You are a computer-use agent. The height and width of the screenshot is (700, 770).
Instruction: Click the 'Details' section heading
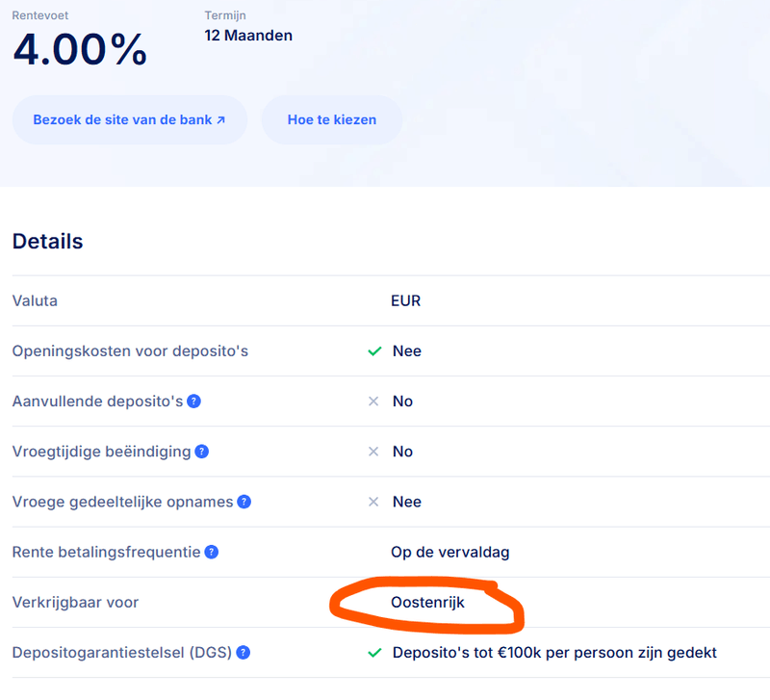48,242
